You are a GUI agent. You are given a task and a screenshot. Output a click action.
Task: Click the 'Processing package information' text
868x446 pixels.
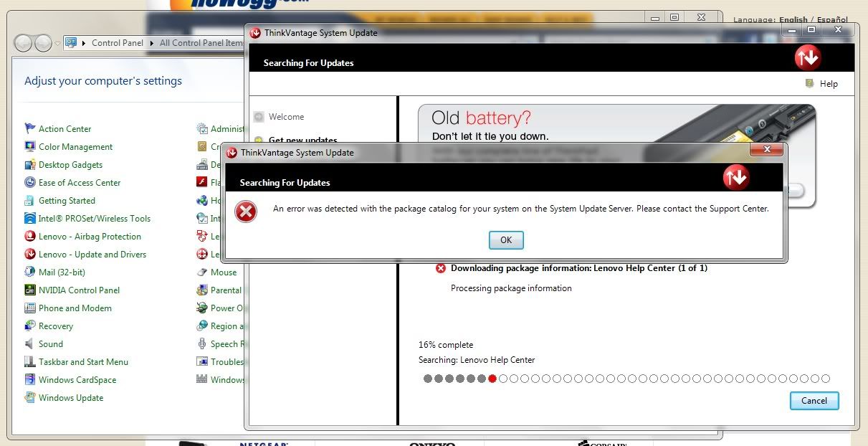(x=511, y=288)
